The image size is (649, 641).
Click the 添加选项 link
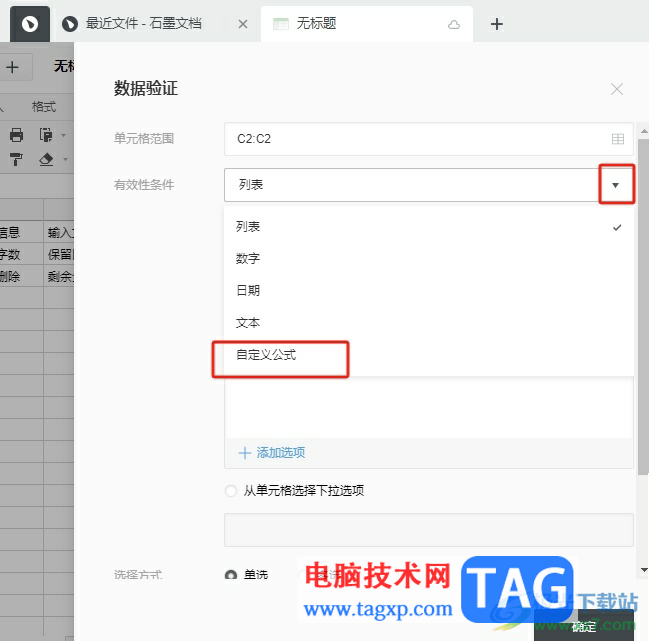272,453
